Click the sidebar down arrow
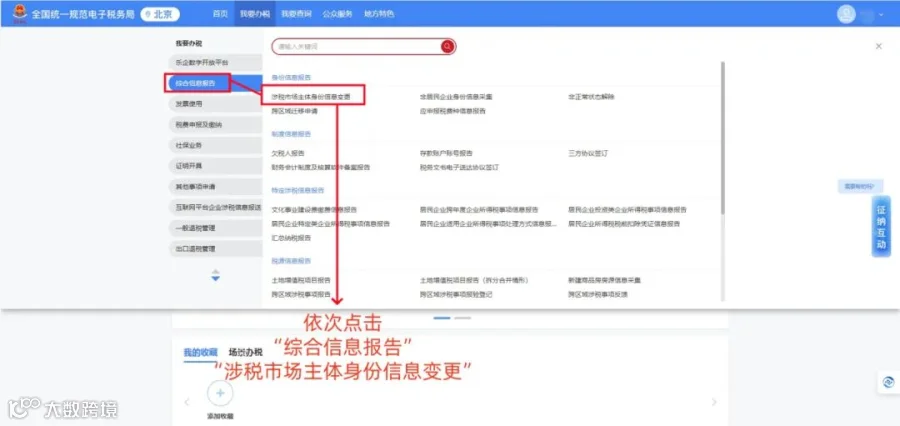Viewport: 900px width, 426px height. [216, 279]
